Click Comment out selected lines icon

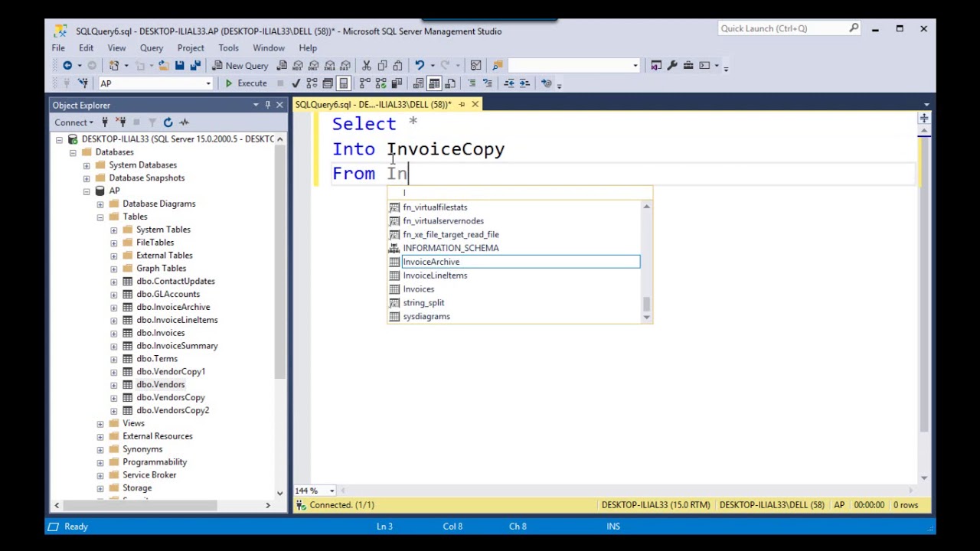472,83
